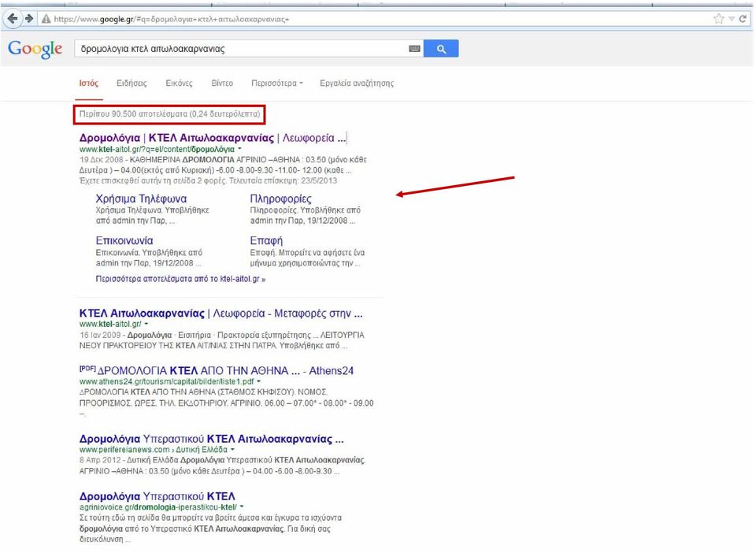Screen dimensions: 756x553
Task: Reload the page with refresh icon
Action: pos(743,19)
